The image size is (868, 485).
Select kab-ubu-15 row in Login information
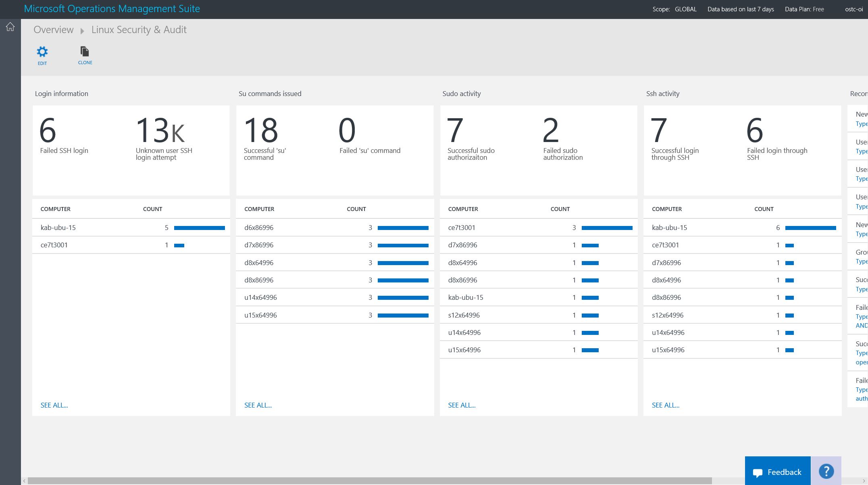(131, 228)
